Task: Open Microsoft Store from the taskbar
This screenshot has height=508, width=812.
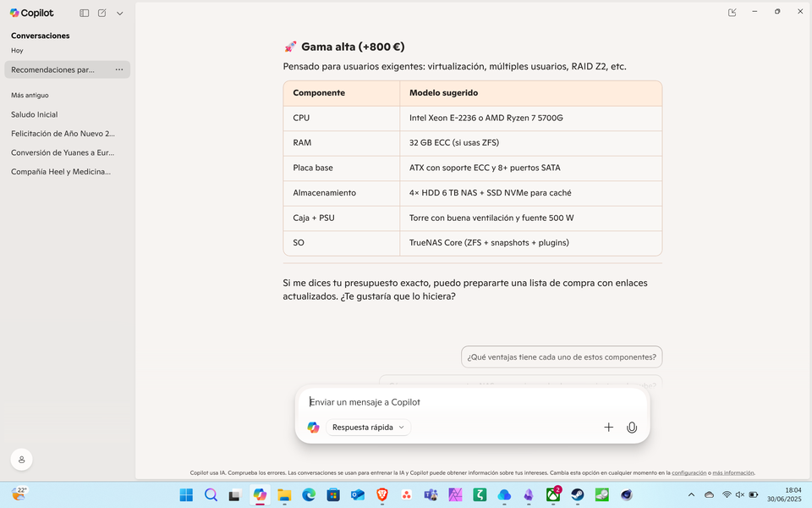Action: tap(333, 495)
